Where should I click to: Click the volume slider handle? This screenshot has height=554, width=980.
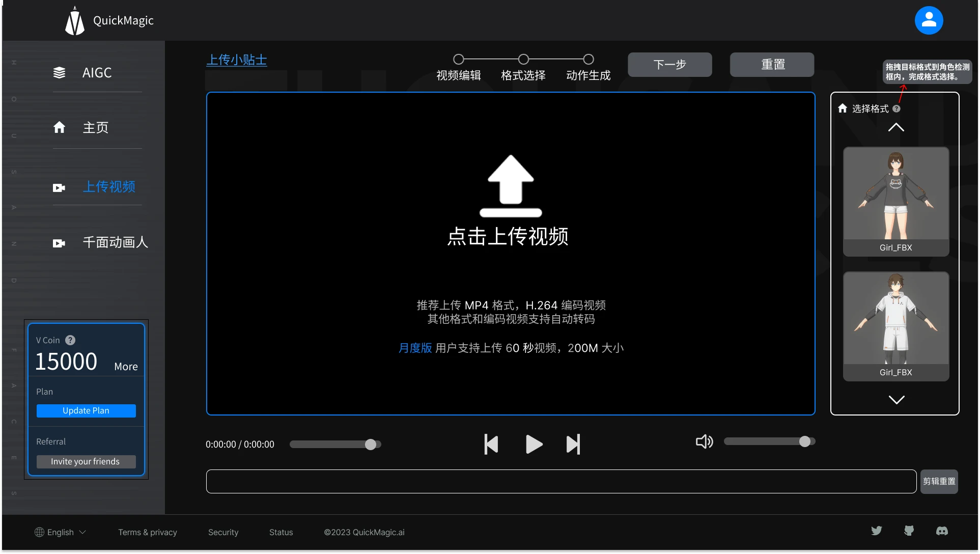pyautogui.click(x=804, y=441)
